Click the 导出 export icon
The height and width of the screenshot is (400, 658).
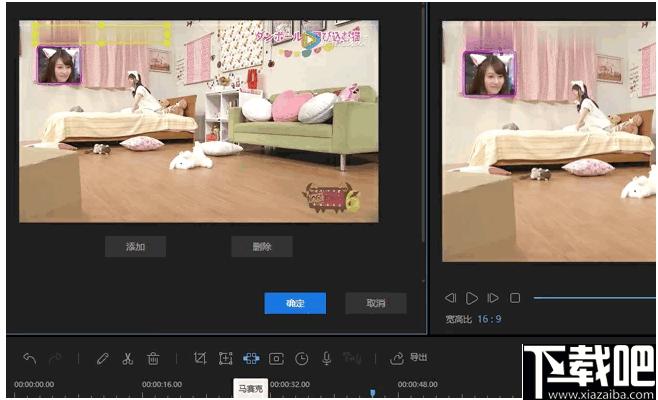coord(408,358)
